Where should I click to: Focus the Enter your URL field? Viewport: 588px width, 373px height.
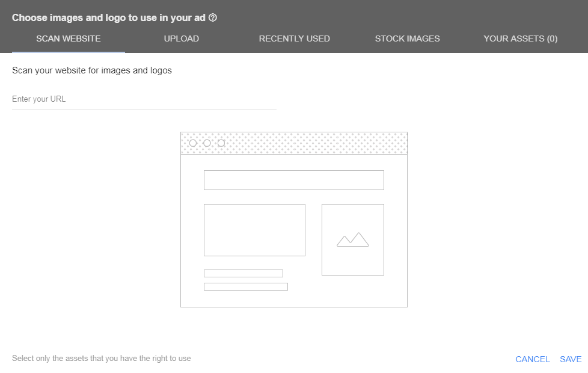point(144,99)
